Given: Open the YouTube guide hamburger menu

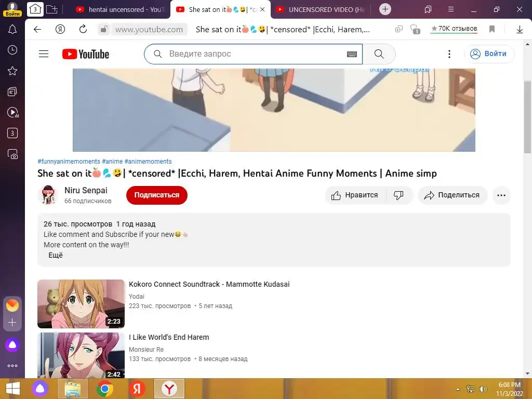Looking at the screenshot, I should click(44, 54).
